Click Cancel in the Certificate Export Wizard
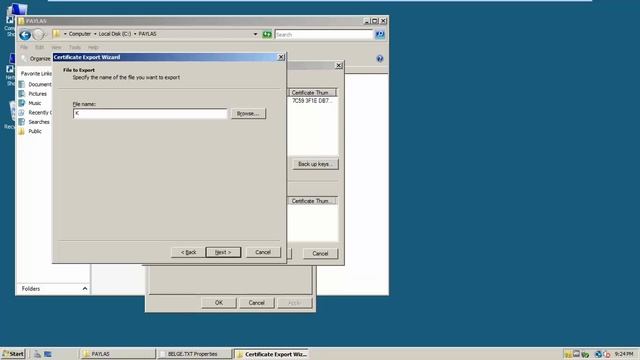640x360 pixels. 263,252
